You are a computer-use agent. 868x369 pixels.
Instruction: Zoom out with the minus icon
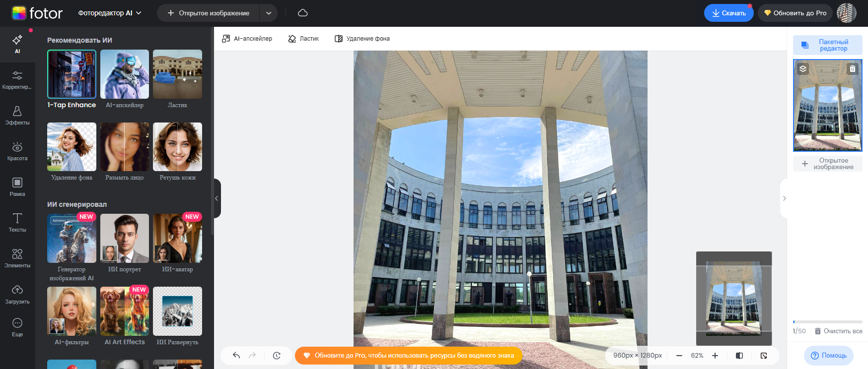[679, 356]
